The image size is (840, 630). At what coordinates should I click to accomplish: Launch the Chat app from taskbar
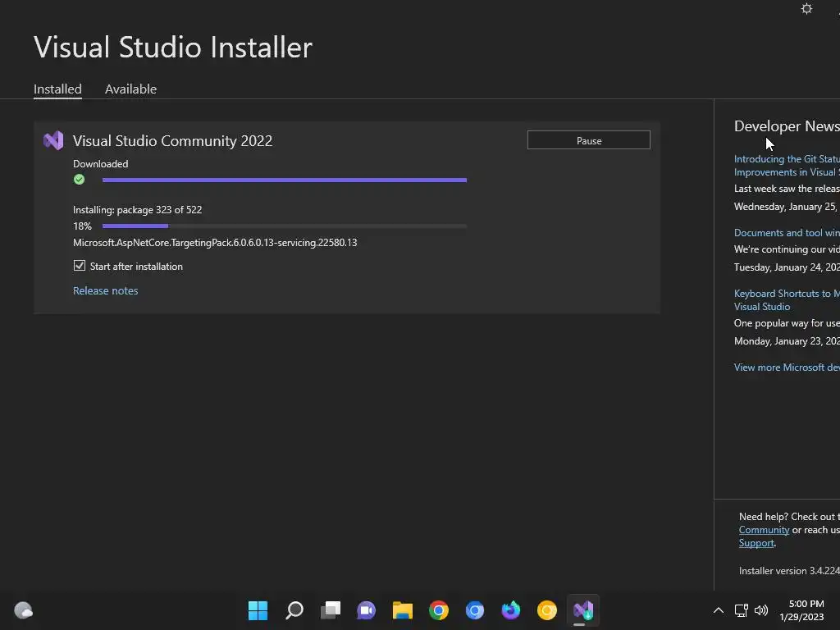click(367, 610)
